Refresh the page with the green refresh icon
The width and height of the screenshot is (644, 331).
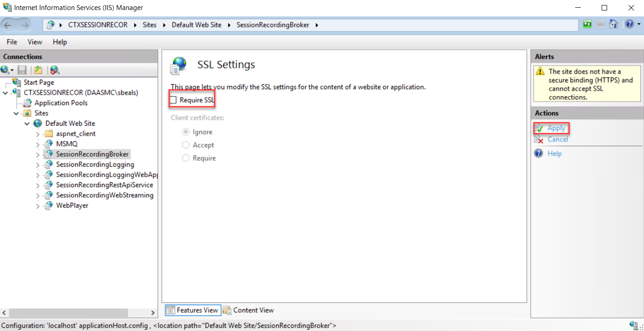(x=588, y=24)
